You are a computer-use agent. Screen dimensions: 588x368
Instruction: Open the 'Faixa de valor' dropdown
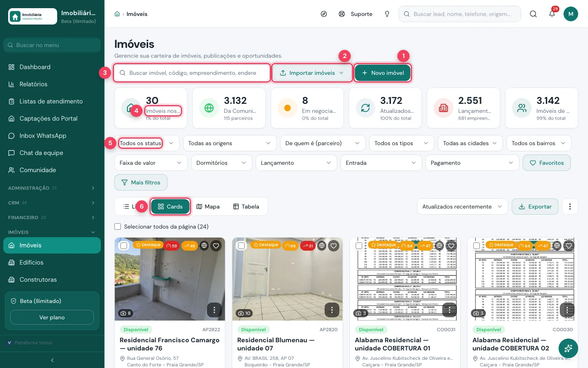pyautogui.click(x=151, y=163)
